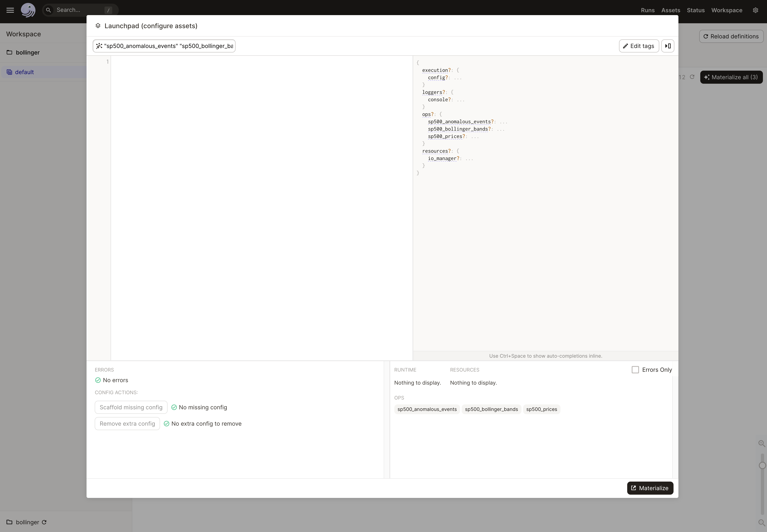Click config key under execution

pyautogui.click(x=437, y=77)
